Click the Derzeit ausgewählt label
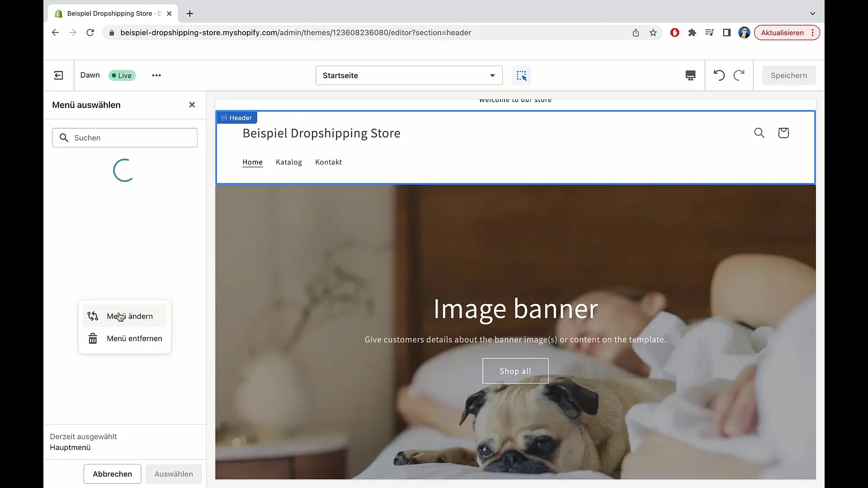Viewport: 868px width, 488px height. click(83, 436)
